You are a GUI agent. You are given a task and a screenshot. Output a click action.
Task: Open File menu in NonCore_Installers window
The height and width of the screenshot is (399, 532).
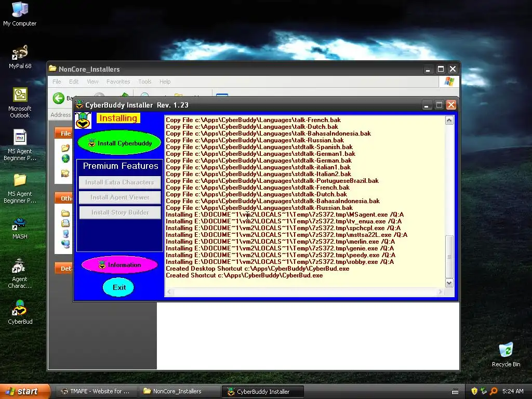tap(57, 82)
